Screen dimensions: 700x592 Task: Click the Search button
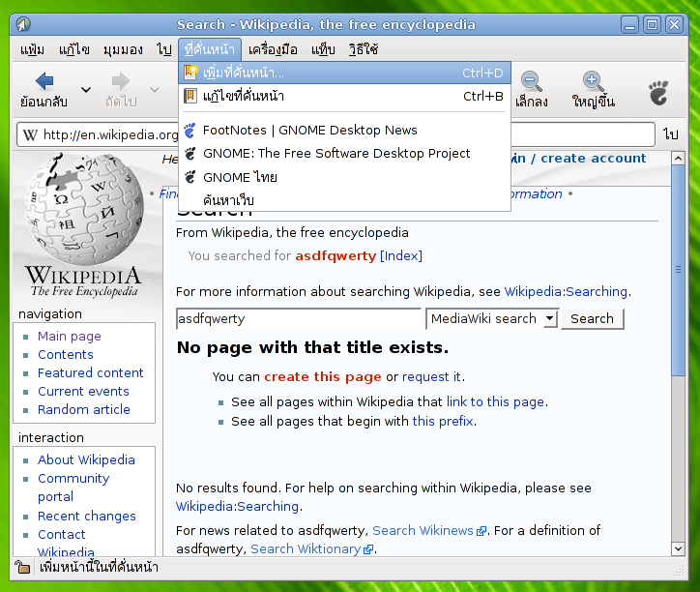[592, 319]
